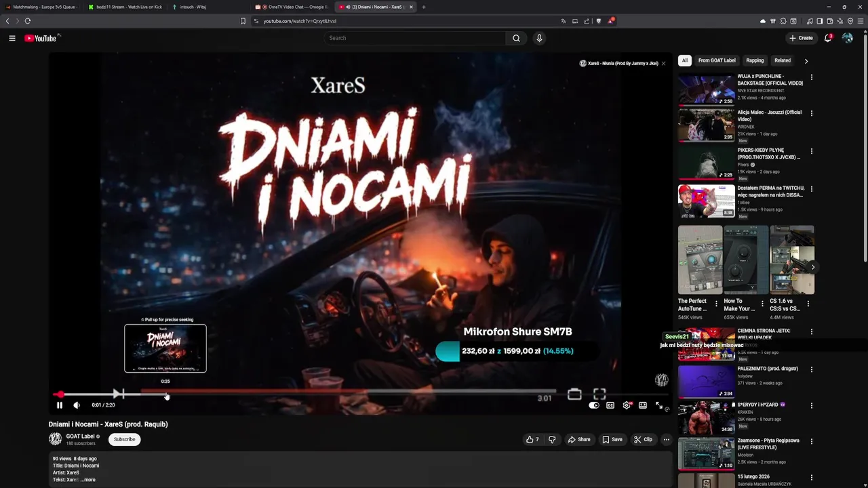Switch to theater mode
Screen dimensions: 868x488
click(643, 405)
